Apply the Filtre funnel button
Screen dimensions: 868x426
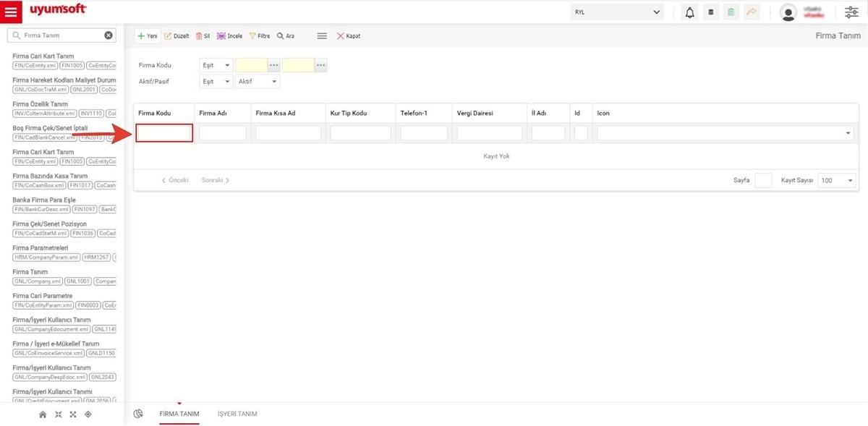coord(259,35)
